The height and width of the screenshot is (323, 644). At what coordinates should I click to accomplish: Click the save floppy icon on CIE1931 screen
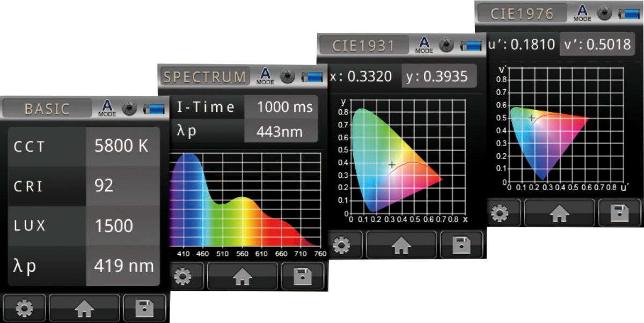461,245
